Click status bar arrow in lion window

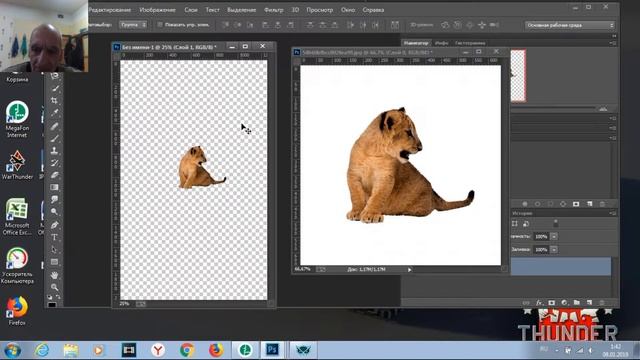pos(409,269)
